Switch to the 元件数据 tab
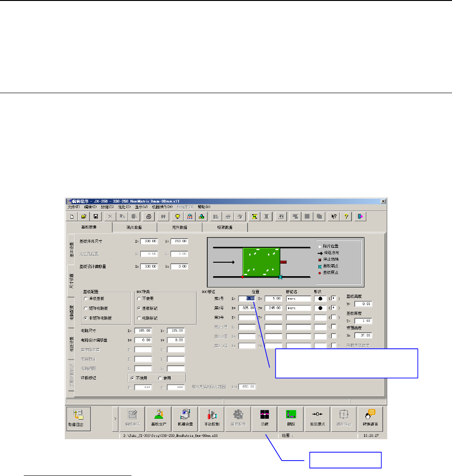 point(179,227)
